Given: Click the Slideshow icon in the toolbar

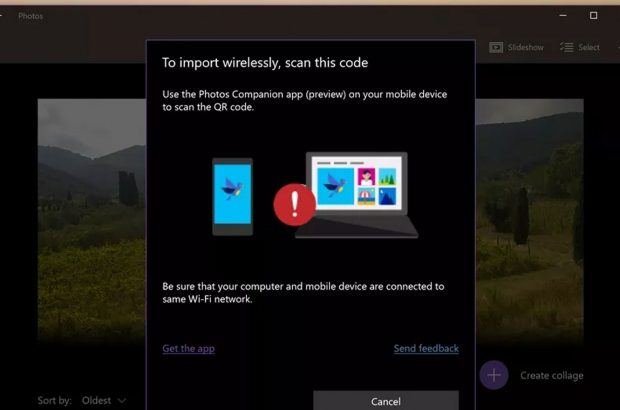Looking at the screenshot, I should coord(496,47).
